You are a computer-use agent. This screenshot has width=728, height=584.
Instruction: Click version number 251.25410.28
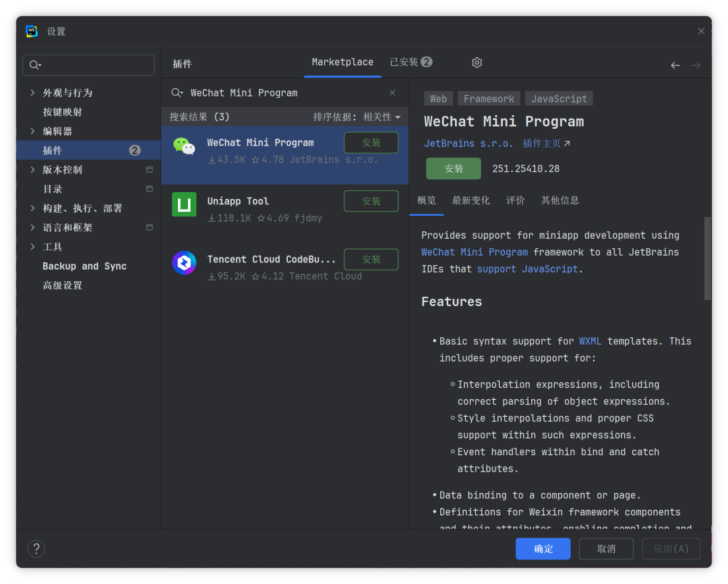pos(526,169)
